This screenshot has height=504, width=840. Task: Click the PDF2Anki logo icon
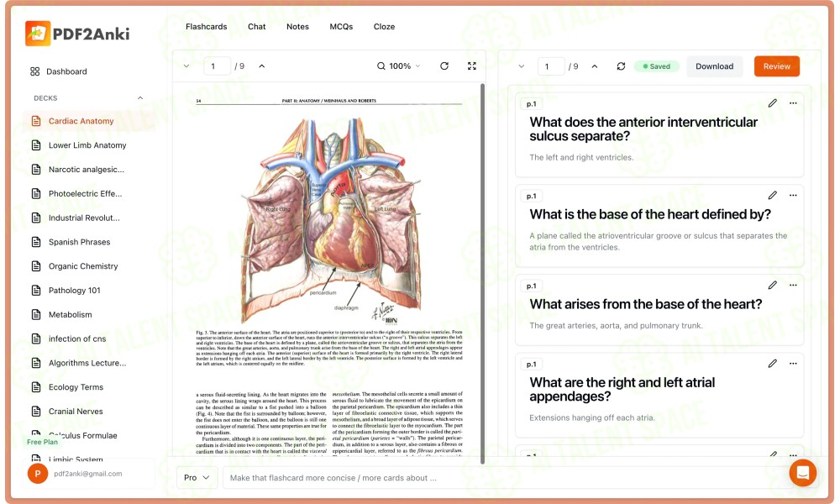[38, 34]
